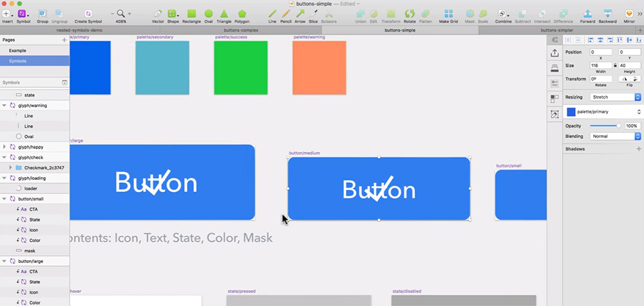644x306 pixels.
Task: Click the Group toolbar icon
Action: 43,14
